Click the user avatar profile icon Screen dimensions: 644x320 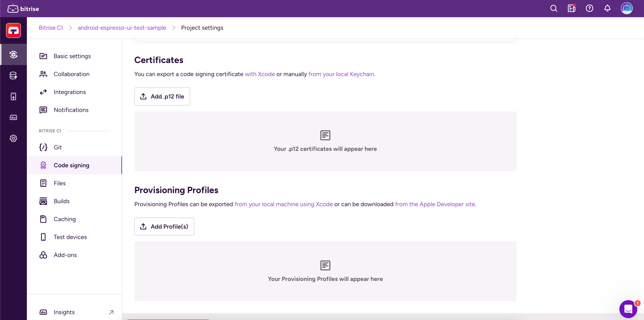pyautogui.click(x=626, y=9)
